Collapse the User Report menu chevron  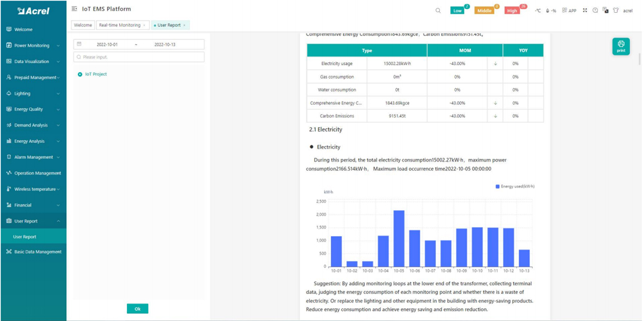coord(59,221)
